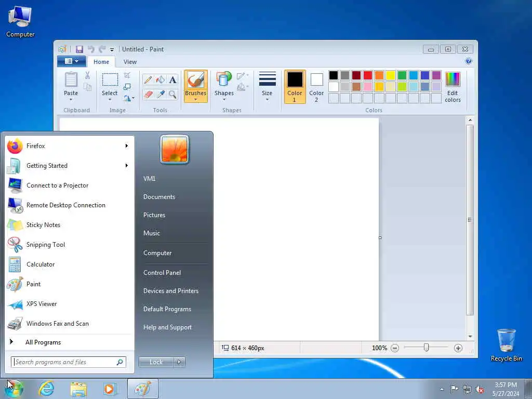Expand Getting Started submenu arrow
The image size is (532, 399).
tap(127, 166)
